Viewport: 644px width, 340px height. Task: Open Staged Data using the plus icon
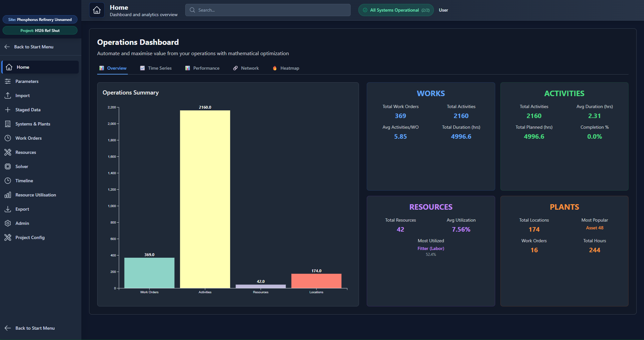pyautogui.click(x=8, y=110)
